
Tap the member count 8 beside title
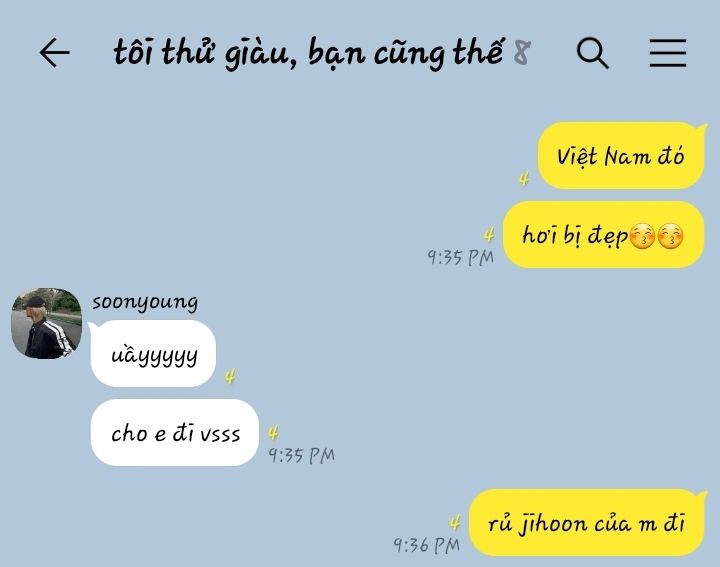point(522,52)
